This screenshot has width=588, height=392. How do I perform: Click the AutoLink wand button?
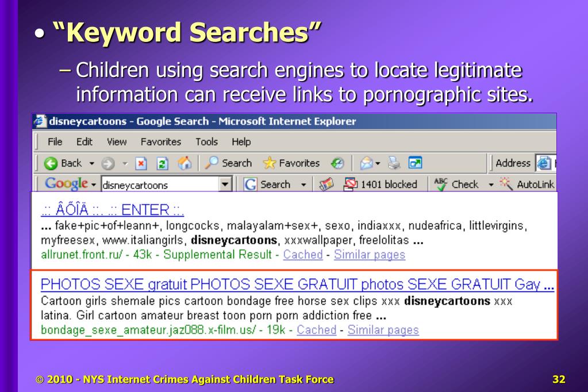(527, 184)
